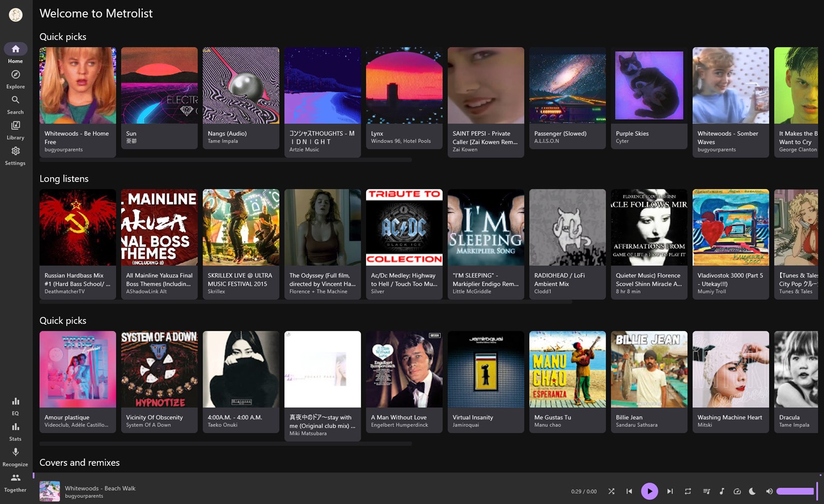The height and width of the screenshot is (504, 824).
Task: Click the scrollbar under the Long listens row
Action: tap(306, 302)
